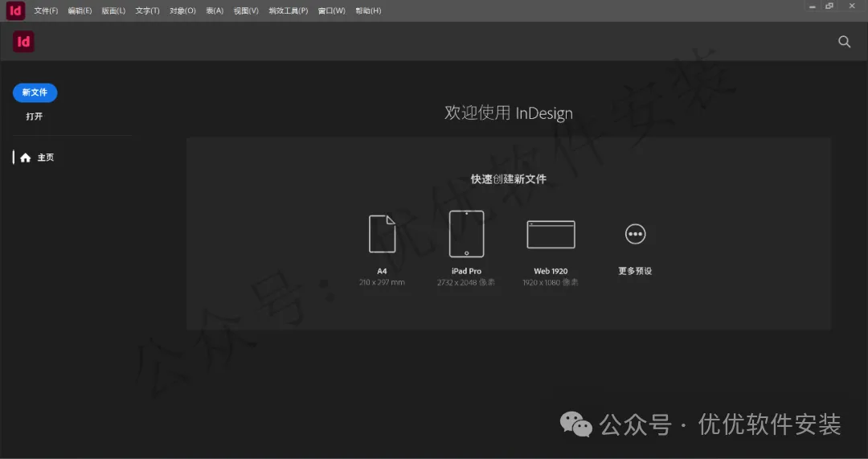868x459 pixels.
Task: Click the InDesign logo in title bar
Action: tap(15, 10)
